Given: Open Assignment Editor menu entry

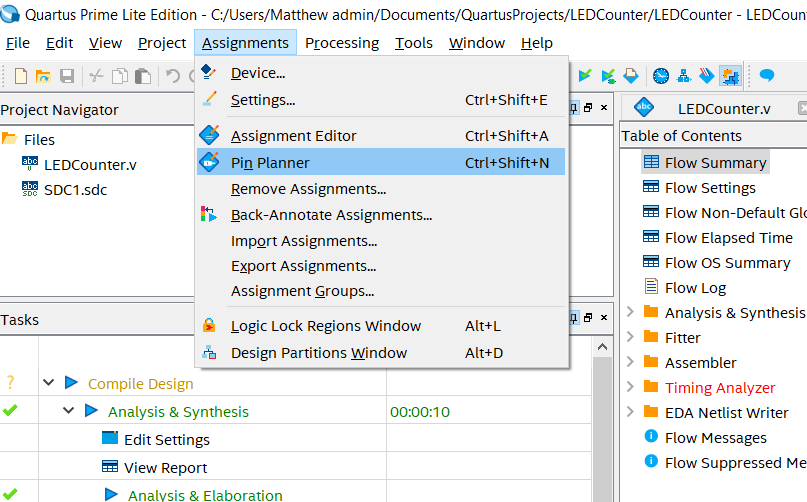Looking at the screenshot, I should (381, 136).
